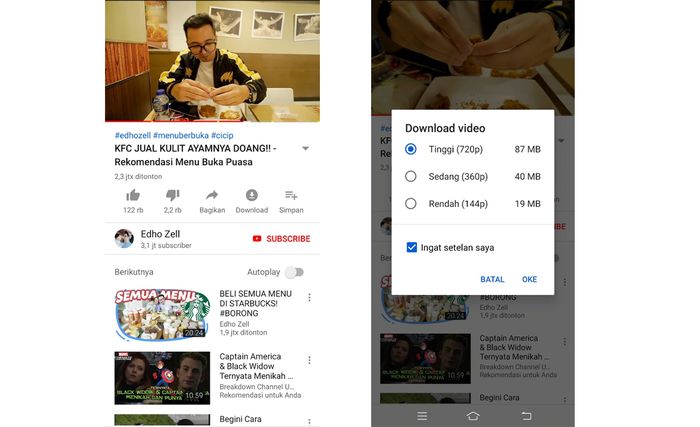
Task: Open the Edho Zell channel avatar
Action: 124,239
